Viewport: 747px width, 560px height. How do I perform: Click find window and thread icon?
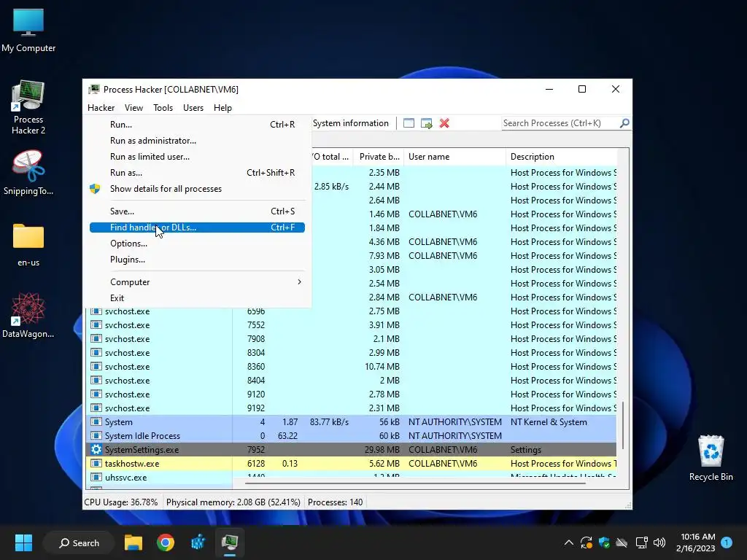click(x=426, y=123)
